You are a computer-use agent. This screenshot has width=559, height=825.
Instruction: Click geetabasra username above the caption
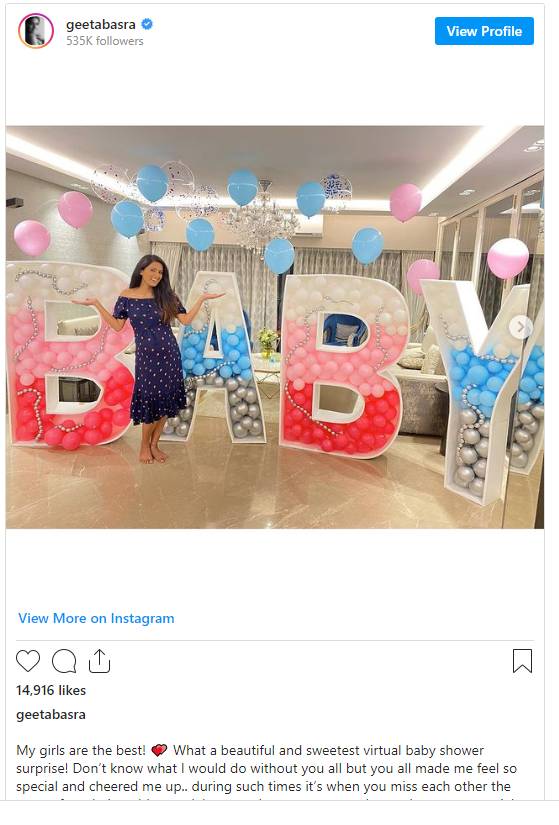(x=51, y=715)
